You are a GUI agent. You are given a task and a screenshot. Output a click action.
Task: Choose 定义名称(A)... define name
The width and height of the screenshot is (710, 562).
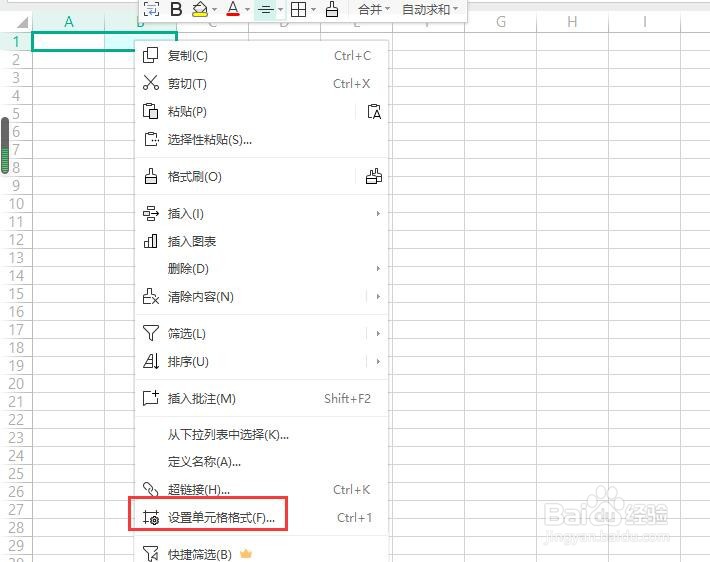(262, 462)
